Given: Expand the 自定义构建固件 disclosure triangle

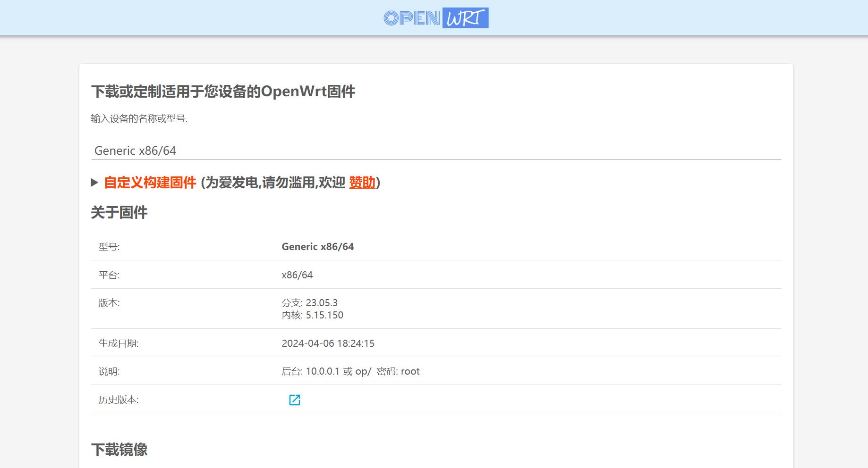Looking at the screenshot, I should click(94, 183).
